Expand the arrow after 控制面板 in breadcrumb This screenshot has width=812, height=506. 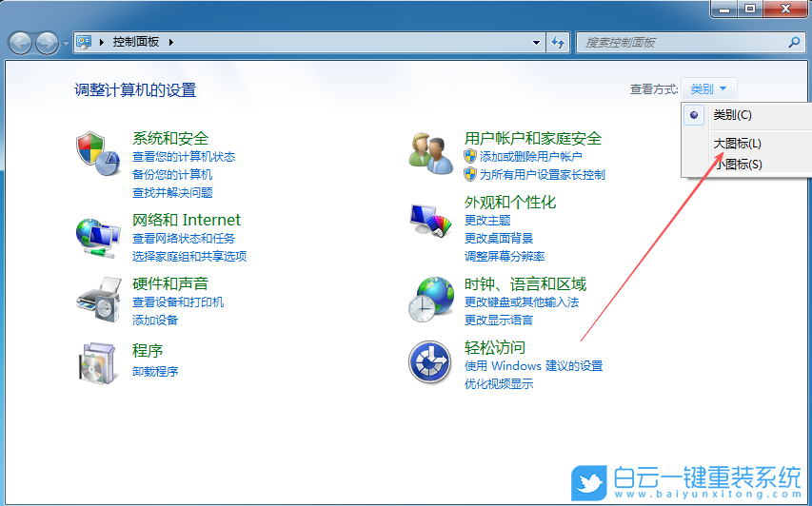pyautogui.click(x=171, y=42)
